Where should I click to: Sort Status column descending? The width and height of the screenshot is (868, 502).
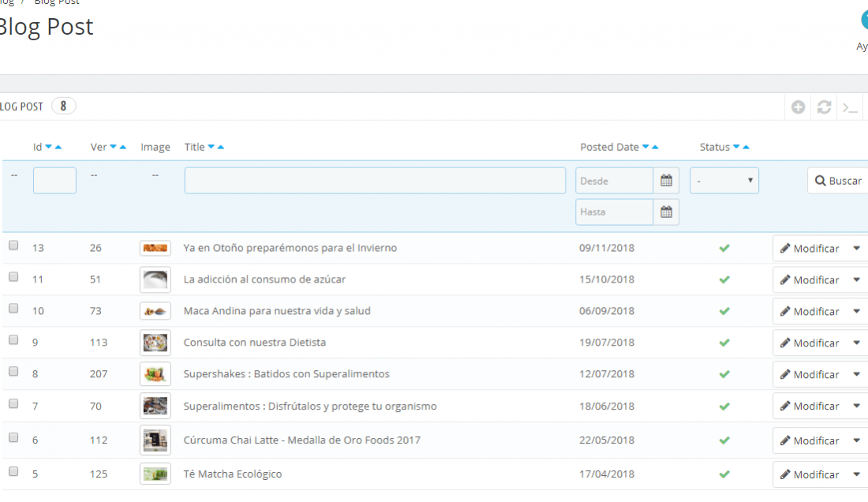coord(736,147)
